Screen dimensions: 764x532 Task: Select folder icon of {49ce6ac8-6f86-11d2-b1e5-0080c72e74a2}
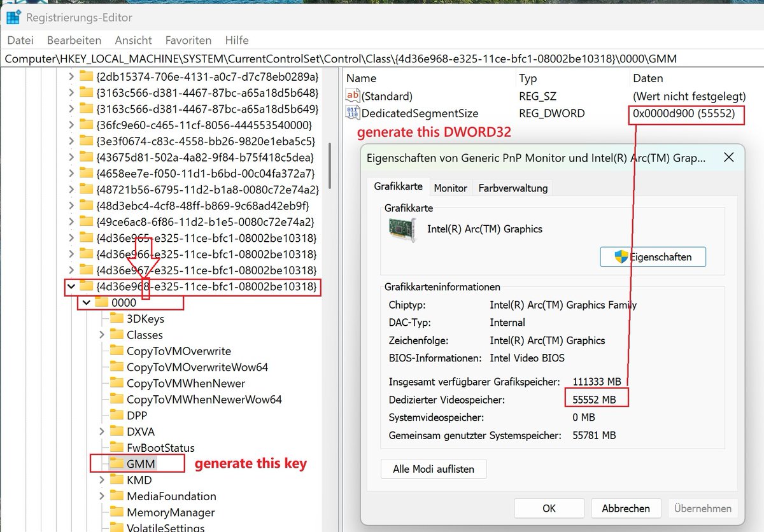tap(87, 221)
